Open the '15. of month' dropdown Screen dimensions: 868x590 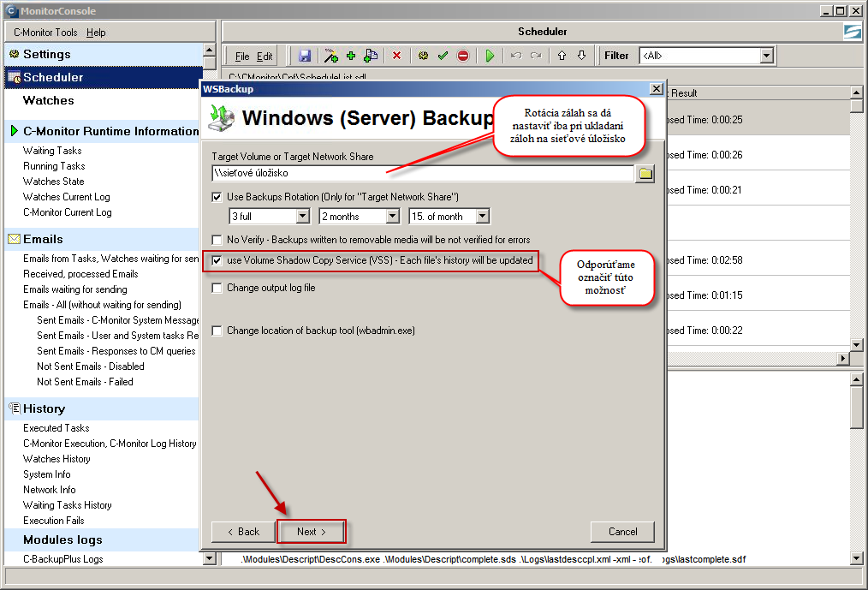483,216
